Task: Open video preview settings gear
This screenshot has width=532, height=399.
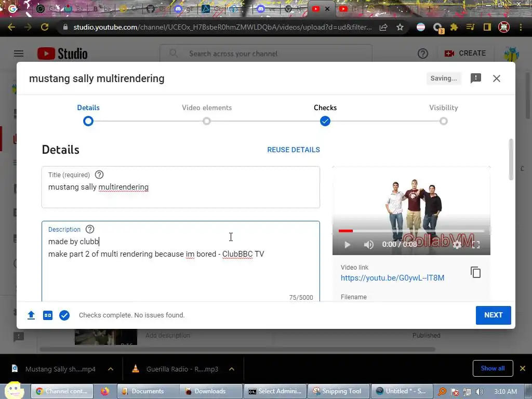Action: (x=457, y=245)
